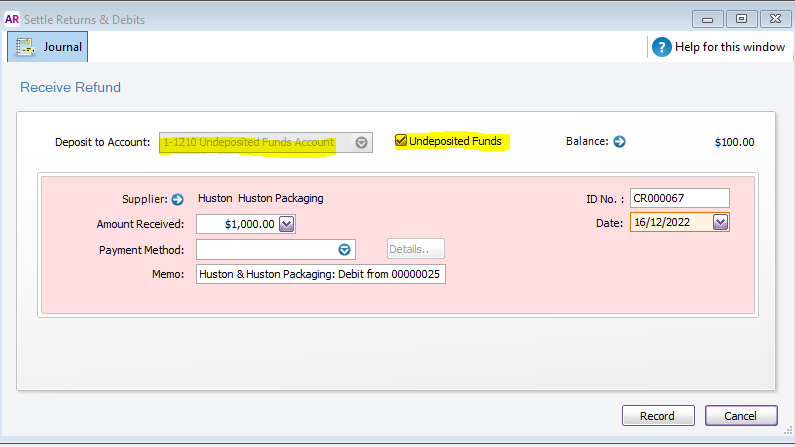The width and height of the screenshot is (795, 447).
Task: Open the Date calendar picker
Action: click(719, 223)
